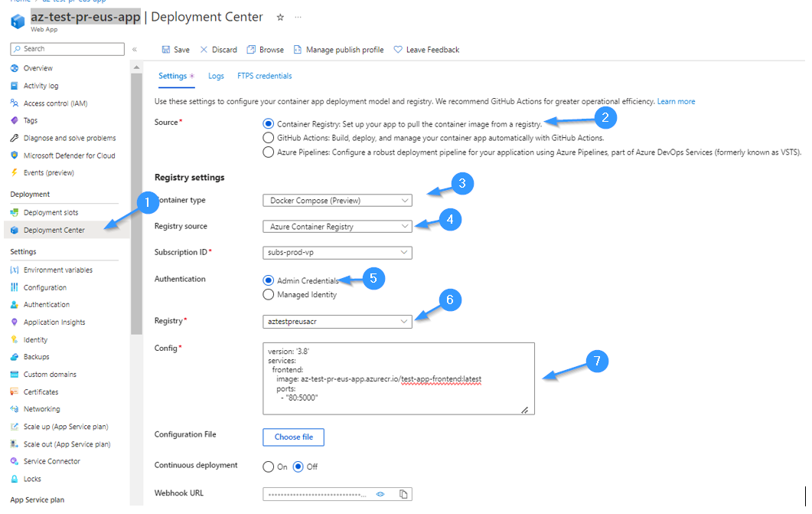The width and height of the screenshot is (812, 514).
Task: Open Container type Docker Compose dropdown
Action: (x=338, y=201)
